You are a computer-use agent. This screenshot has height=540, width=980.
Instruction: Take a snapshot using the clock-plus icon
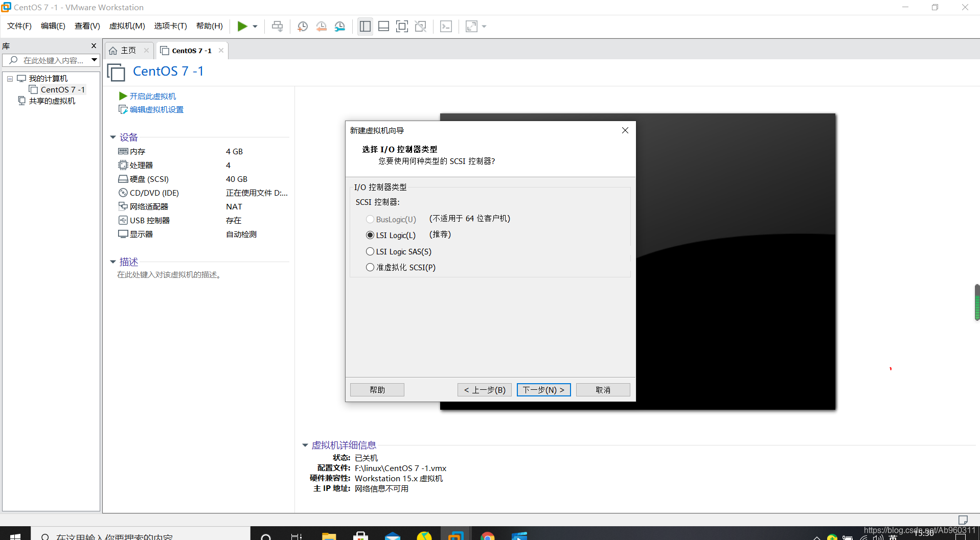[x=303, y=26]
